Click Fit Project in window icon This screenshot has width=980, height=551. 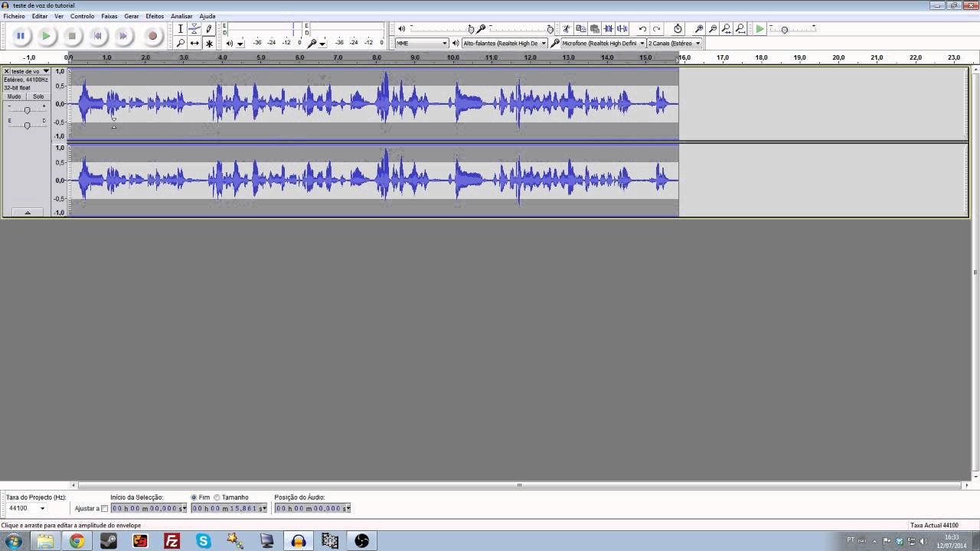[740, 29]
